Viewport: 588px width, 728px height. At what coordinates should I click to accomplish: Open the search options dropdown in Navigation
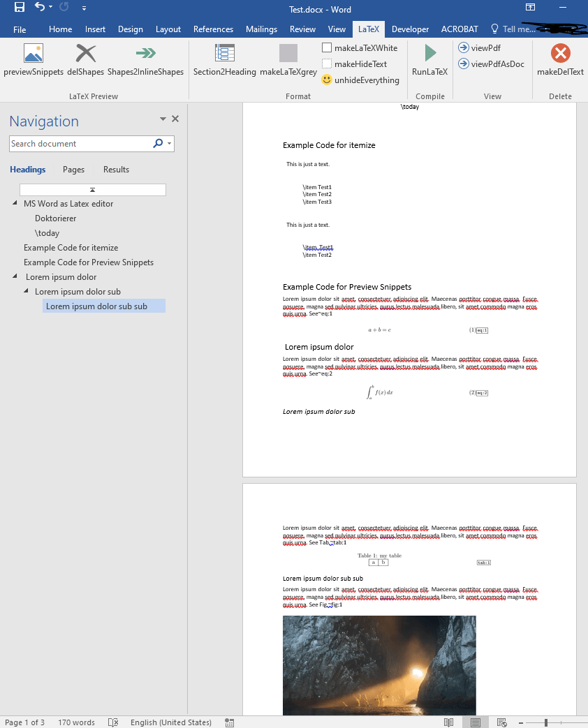tap(168, 144)
